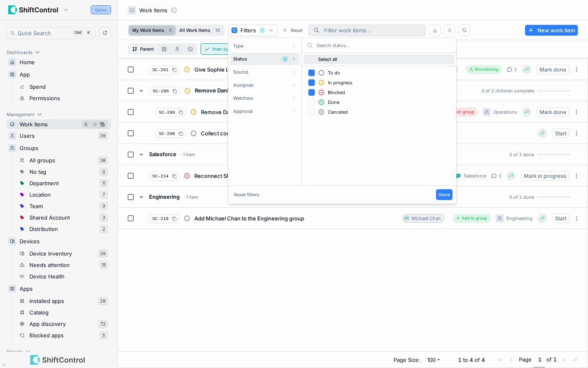The image size is (588, 368).
Task: Tick the Select all status checkbox
Action: (x=312, y=59)
